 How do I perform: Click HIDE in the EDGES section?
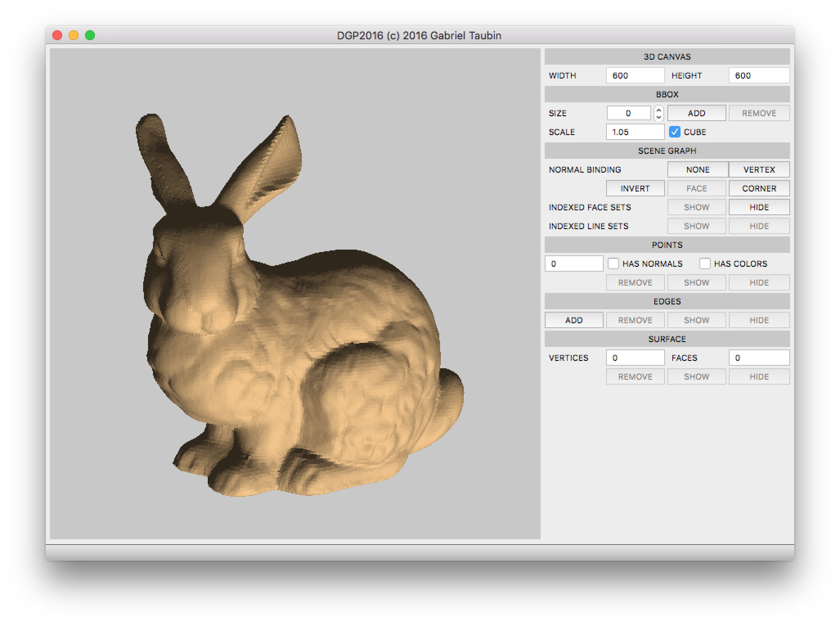tap(759, 320)
